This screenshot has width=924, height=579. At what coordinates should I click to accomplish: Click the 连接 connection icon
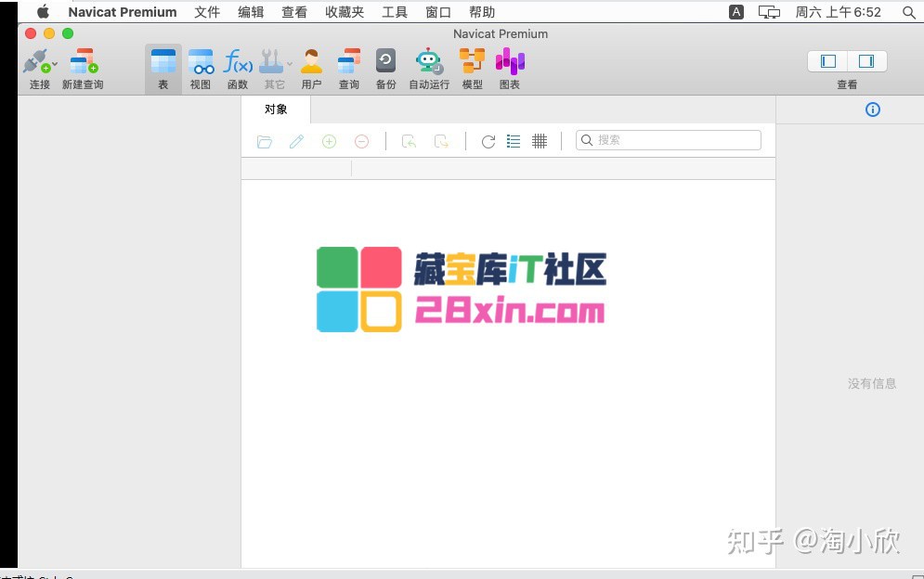pos(36,61)
